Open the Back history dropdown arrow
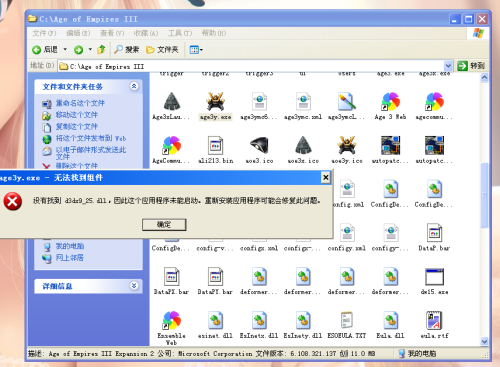This screenshot has height=367, width=500. pyautogui.click(x=65, y=49)
